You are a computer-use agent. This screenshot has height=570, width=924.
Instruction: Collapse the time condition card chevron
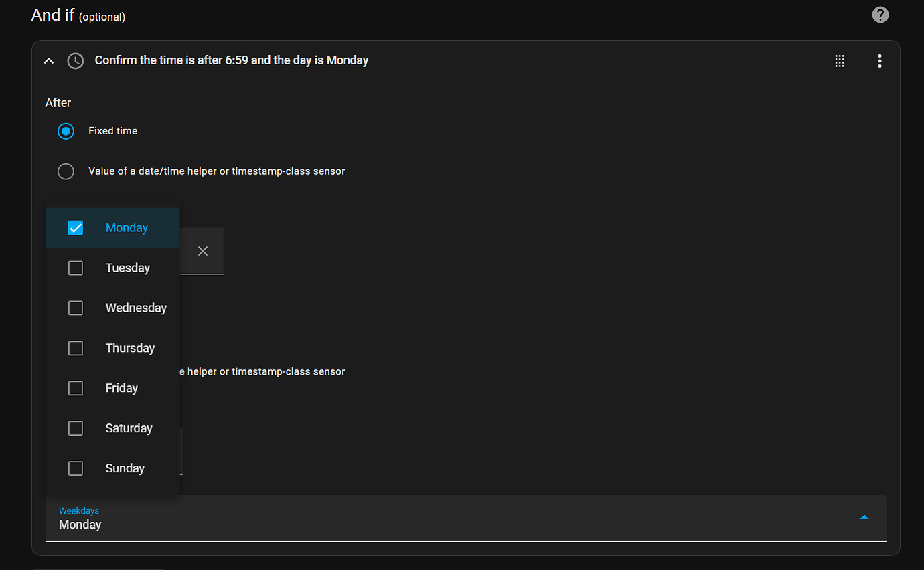(48, 60)
